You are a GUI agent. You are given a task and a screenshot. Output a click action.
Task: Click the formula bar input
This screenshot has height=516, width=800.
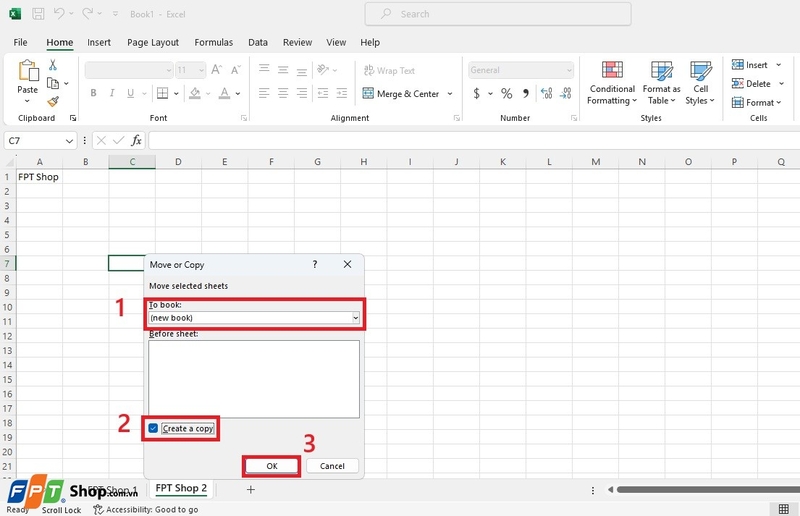point(474,140)
